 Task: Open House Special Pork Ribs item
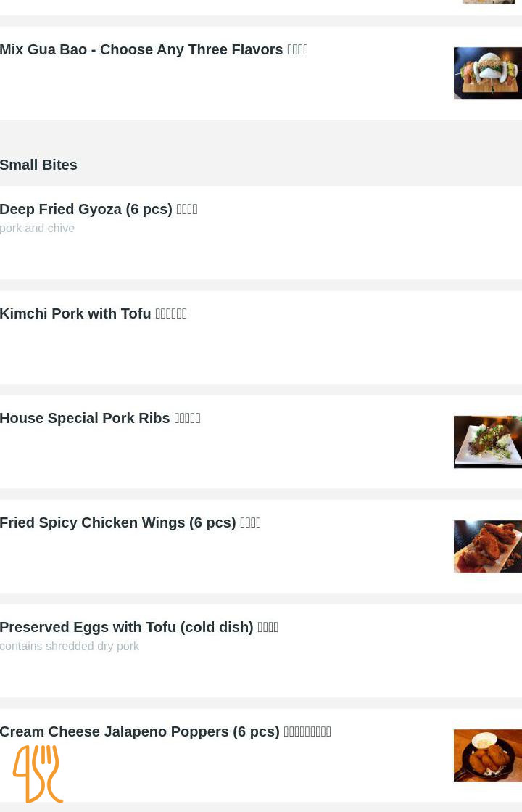[86, 418]
